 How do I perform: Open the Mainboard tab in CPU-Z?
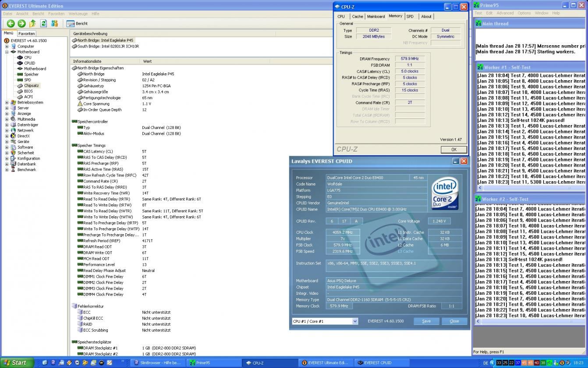(x=376, y=17)
